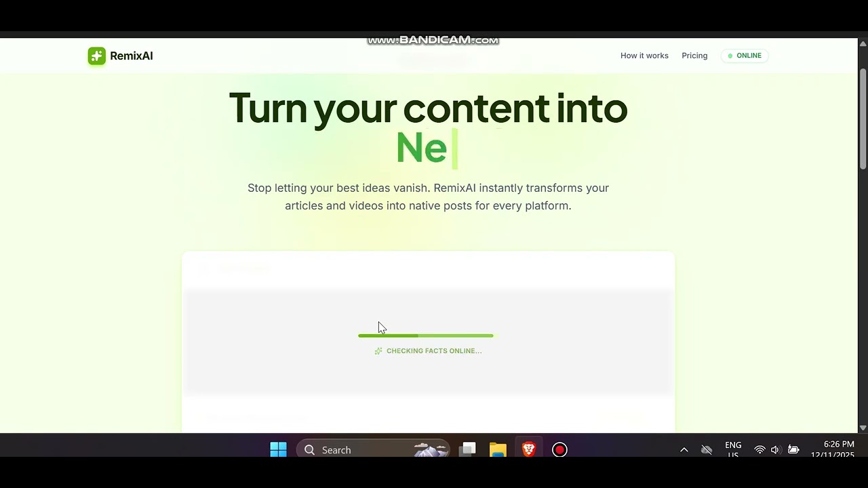Click the sparkle icon beside Checking Facts

[378, 351]
